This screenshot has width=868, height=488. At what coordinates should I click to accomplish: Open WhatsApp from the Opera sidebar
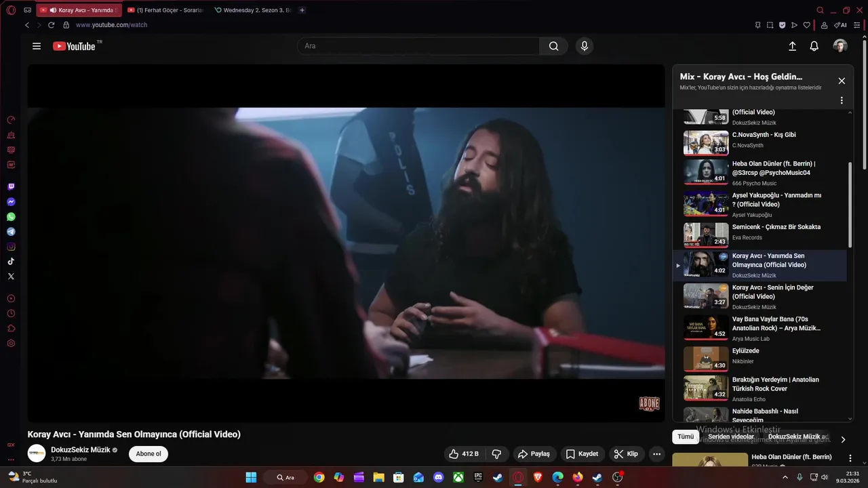click(x=11, y=217)
